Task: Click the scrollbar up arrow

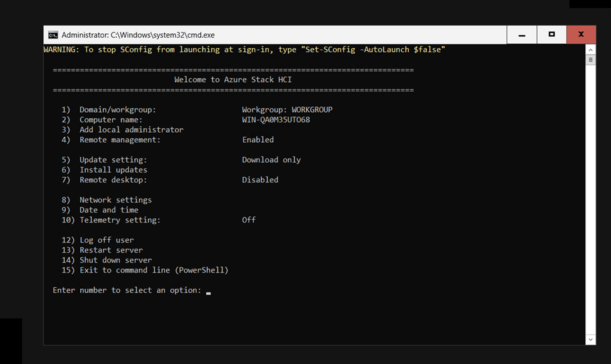Action: click(591, 50)
